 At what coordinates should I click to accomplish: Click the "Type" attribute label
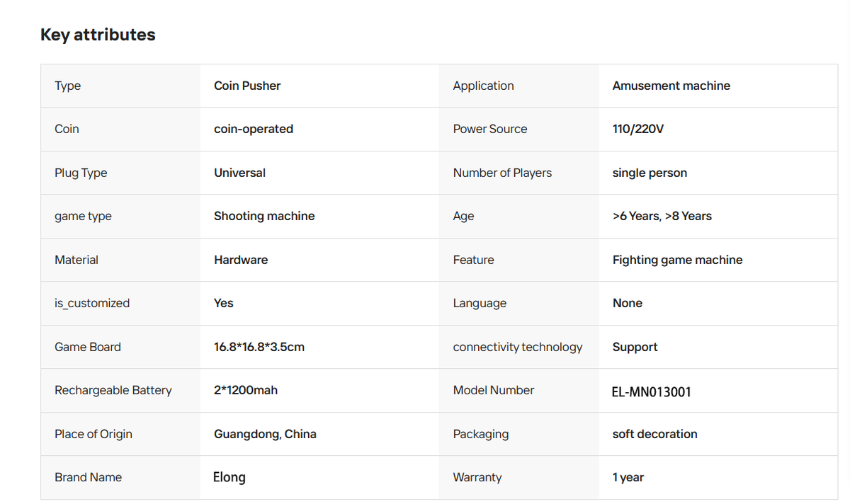point(68,86)
